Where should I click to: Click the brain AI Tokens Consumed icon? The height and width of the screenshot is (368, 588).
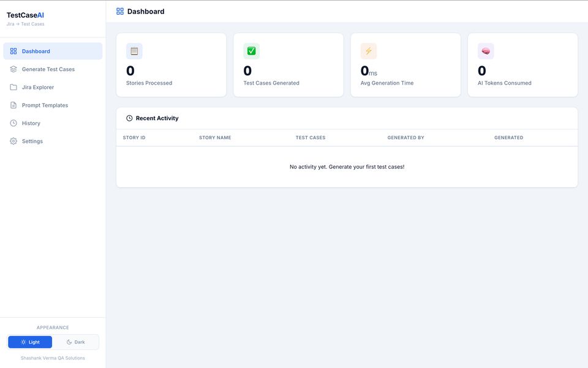(x=486, y=51)
